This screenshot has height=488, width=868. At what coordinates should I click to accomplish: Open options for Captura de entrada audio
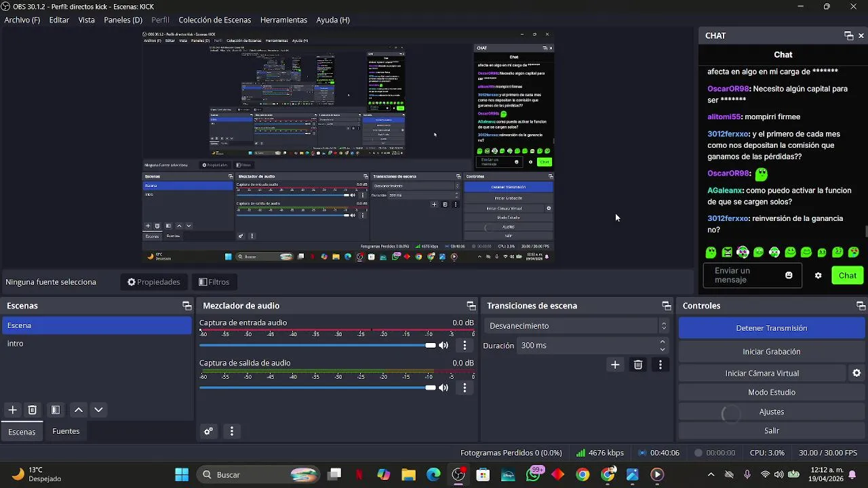(465, 346)
